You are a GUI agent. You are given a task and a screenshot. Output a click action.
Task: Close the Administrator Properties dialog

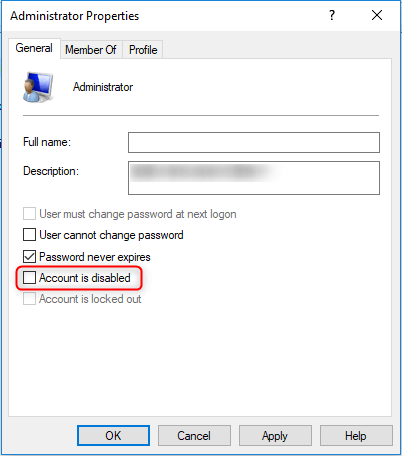pos(377,15)
